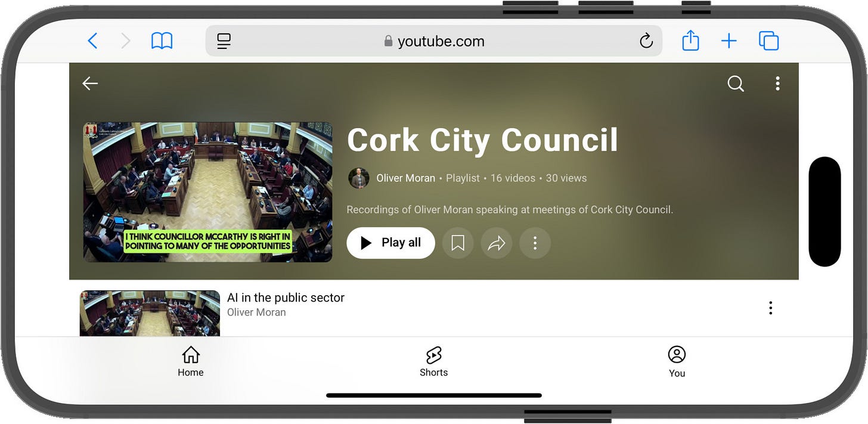Tap Cork City Council playlist title
This screenshot has width=868, height=424.
pos(482,140)
